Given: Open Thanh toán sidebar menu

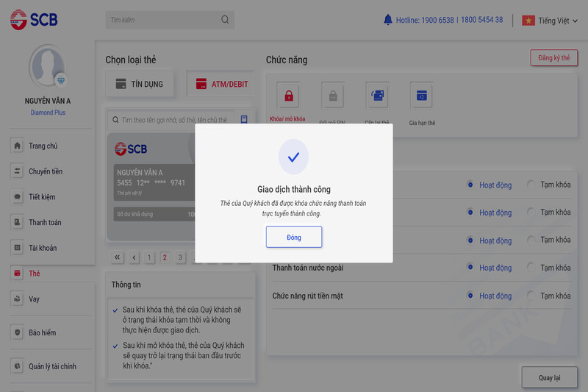Looking at the screenshot, I should [45, 222].
